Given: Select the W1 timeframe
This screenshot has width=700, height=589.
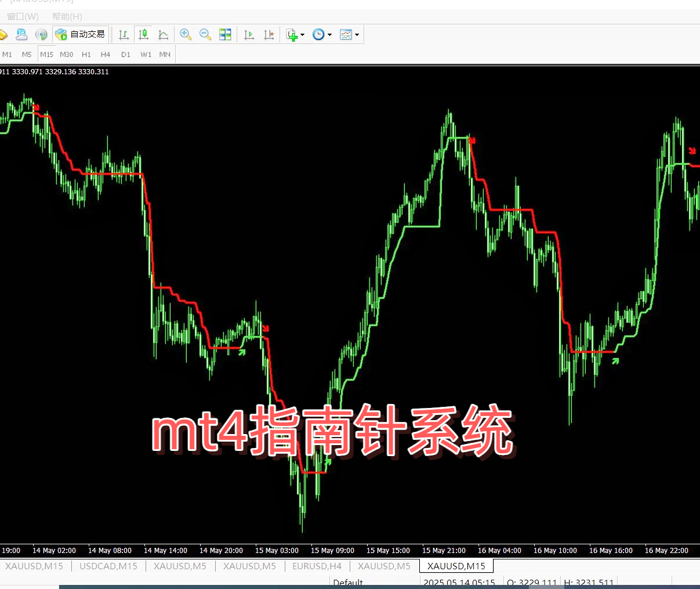Looking at the screenshot, I should point(146,54).
